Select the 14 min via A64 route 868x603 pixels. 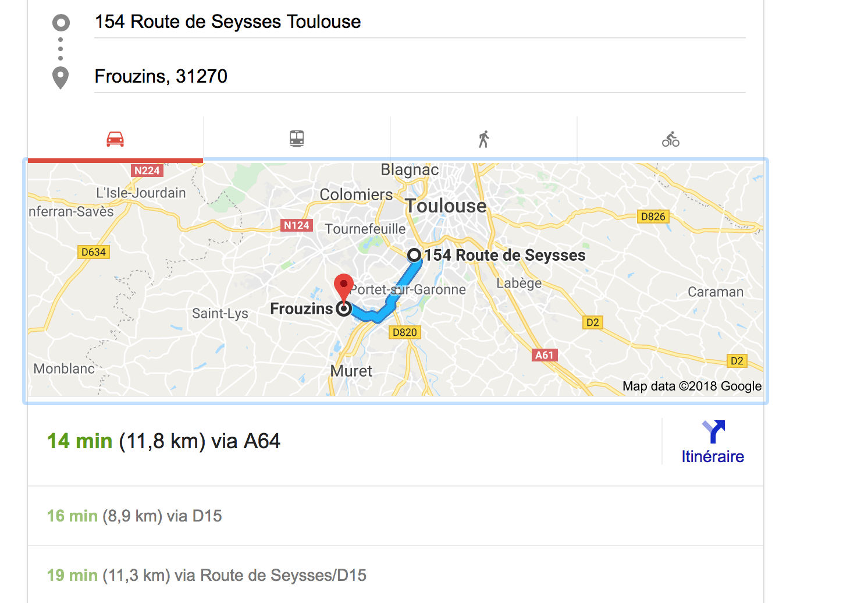coord(344,441)
